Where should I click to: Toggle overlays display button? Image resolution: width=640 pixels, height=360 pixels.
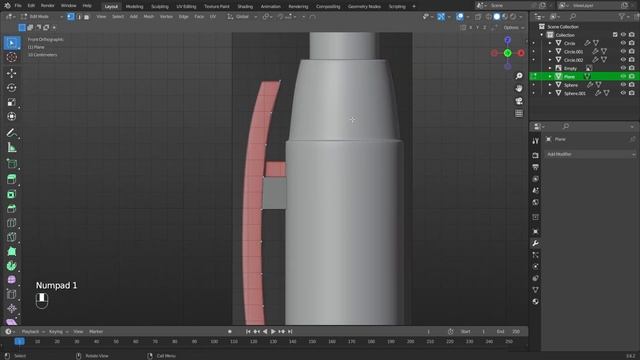click(x=460, y=17)
